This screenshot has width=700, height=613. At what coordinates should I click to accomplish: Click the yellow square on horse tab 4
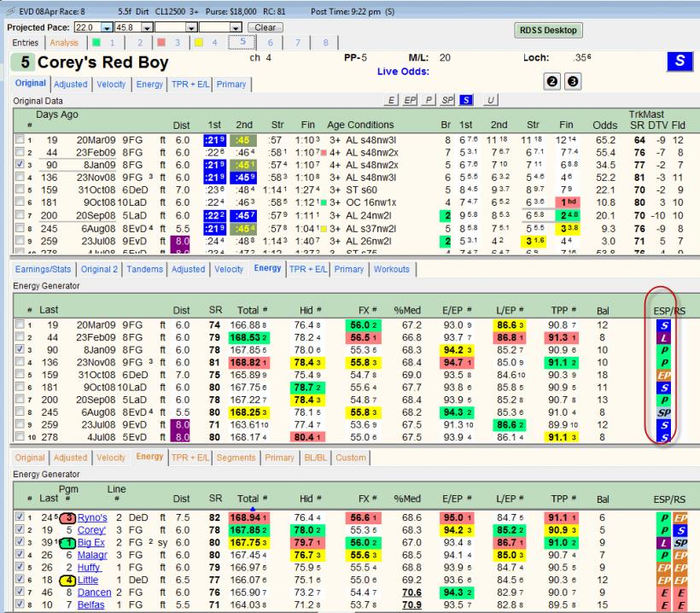pos(199,43)
